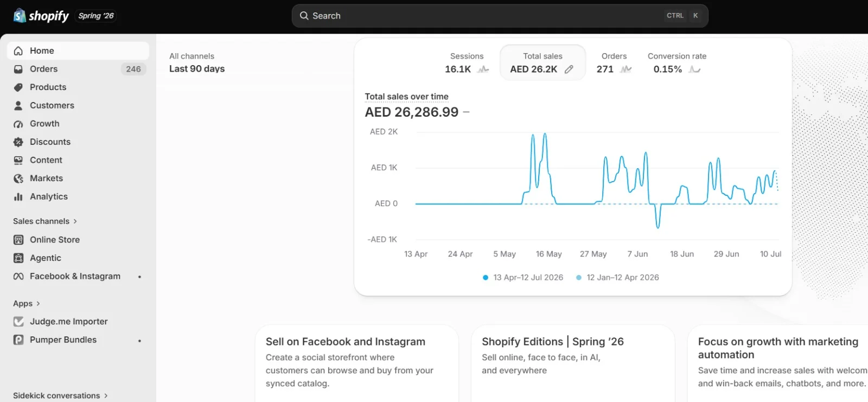Go to Analytics
Image resolution: width=868 pixels, height=402 pixels.
click(78, 197)
